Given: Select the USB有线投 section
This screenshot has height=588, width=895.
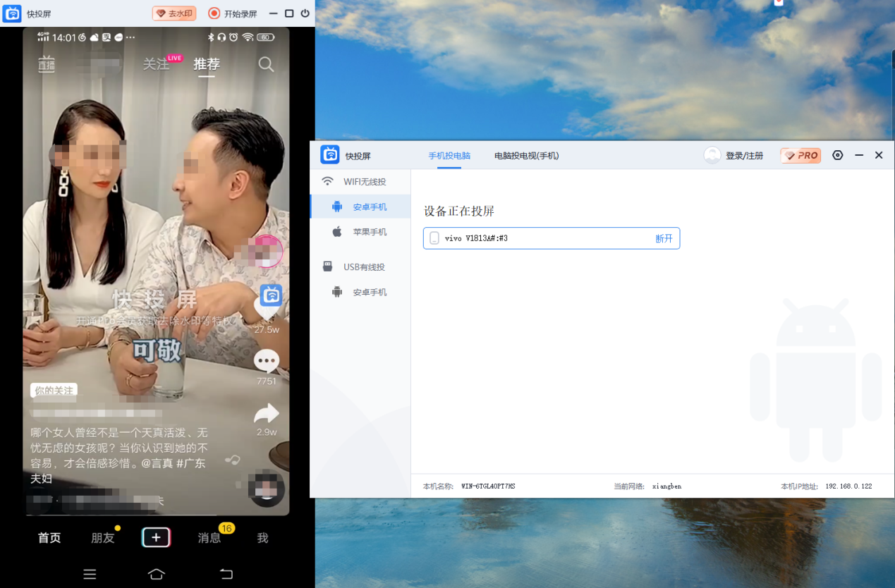Looking at the screenshot, I should pos(360,267).
